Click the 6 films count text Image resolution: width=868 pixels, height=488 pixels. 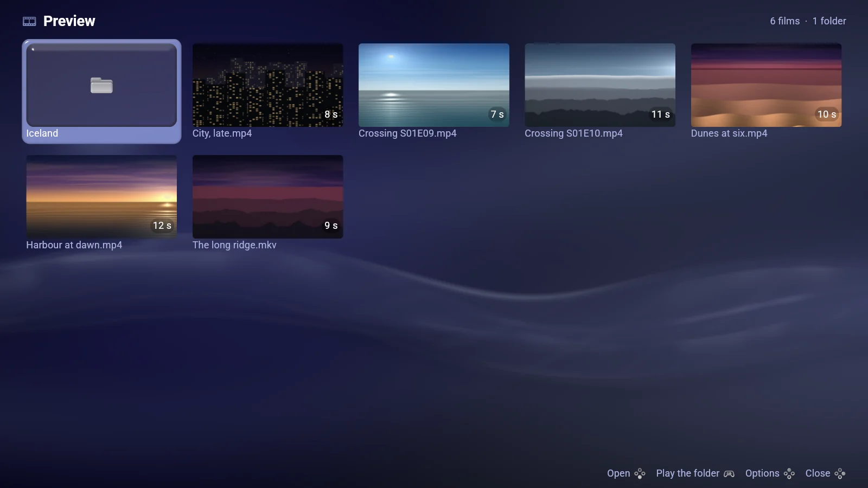pos(784,21)
